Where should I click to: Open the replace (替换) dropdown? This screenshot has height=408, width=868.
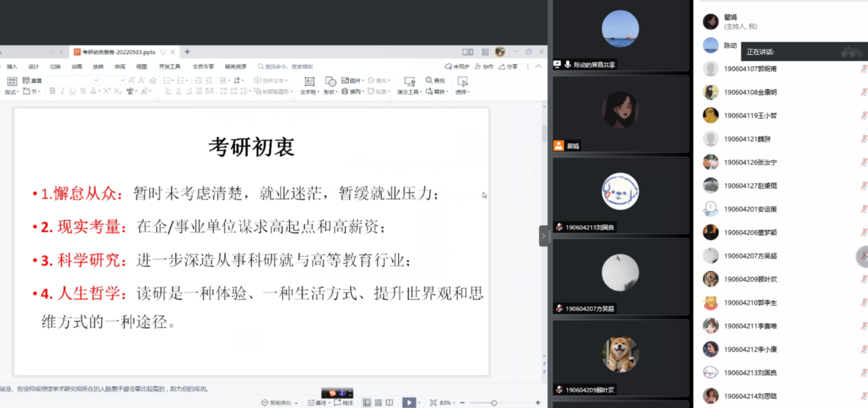point(436,91)
